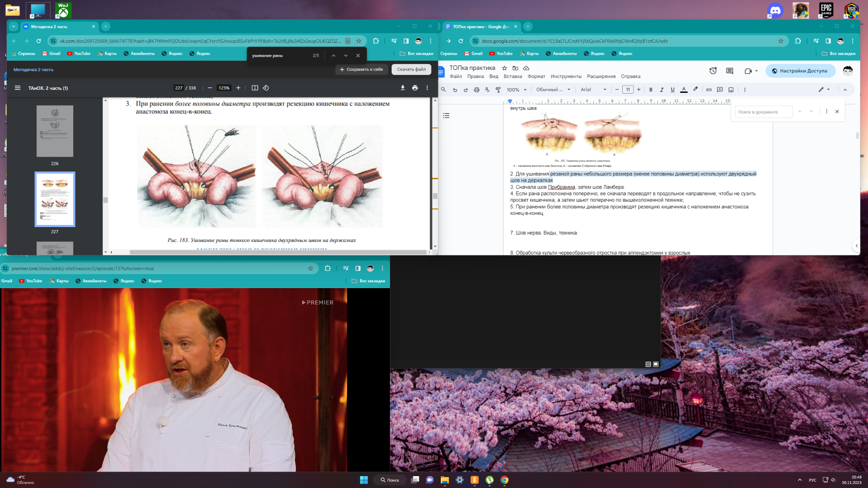Move the Google document to a folder

[515, 68]
